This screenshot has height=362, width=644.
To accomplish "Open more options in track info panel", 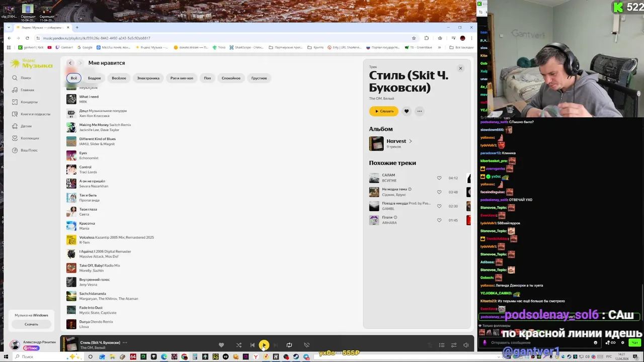I will tap(420, 111).
